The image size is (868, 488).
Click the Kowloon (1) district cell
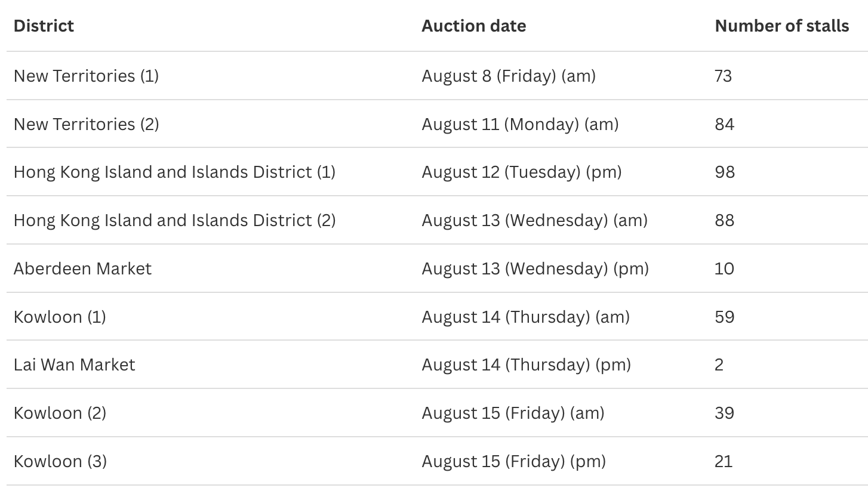[60, 317]
